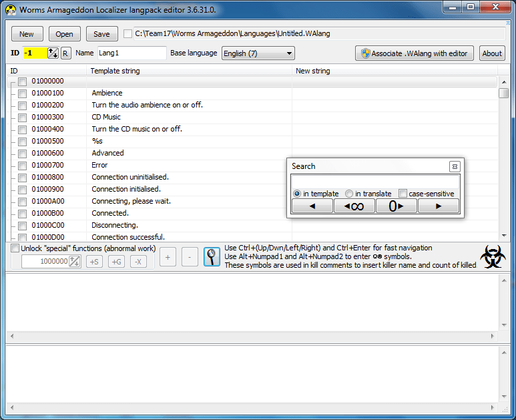Click the yellow ID value field
The width and height of the screenshot is (516, 420).
(35, 53)
